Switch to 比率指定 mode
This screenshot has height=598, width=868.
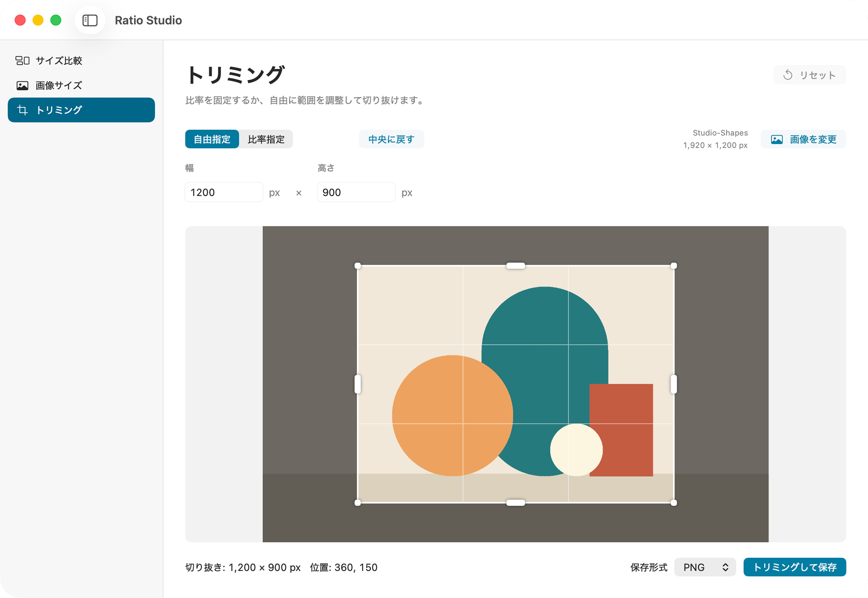point(266,139)
